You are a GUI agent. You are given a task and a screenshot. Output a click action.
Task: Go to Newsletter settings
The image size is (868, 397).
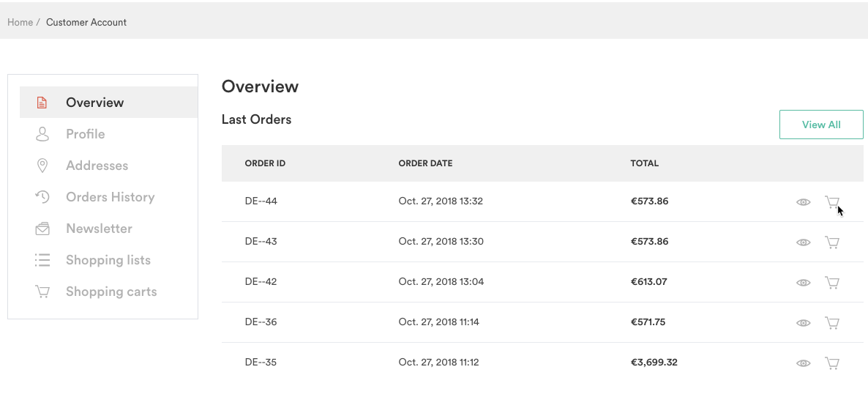[x=99, y=229]
